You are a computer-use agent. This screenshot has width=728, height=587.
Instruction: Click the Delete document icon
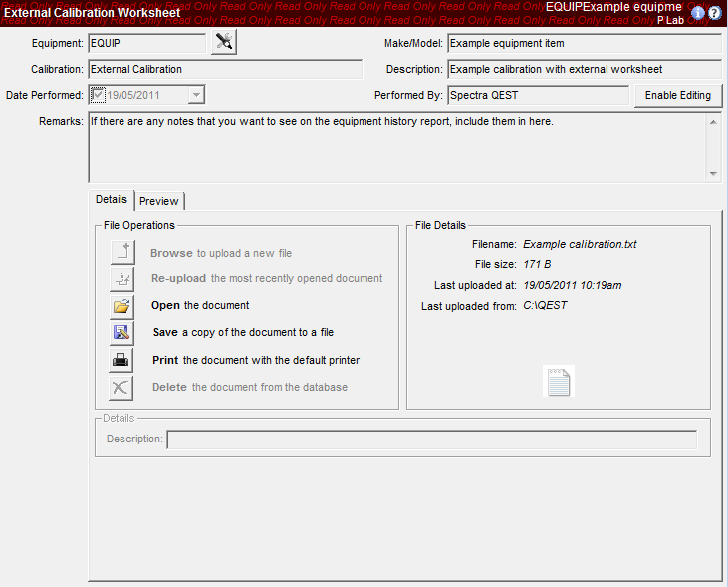(121, 387)
